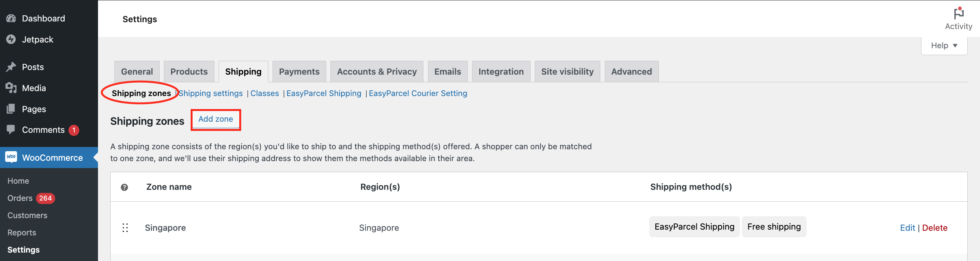Click the Posts pushpin icon
980x261 pixels.
[11, 67]
